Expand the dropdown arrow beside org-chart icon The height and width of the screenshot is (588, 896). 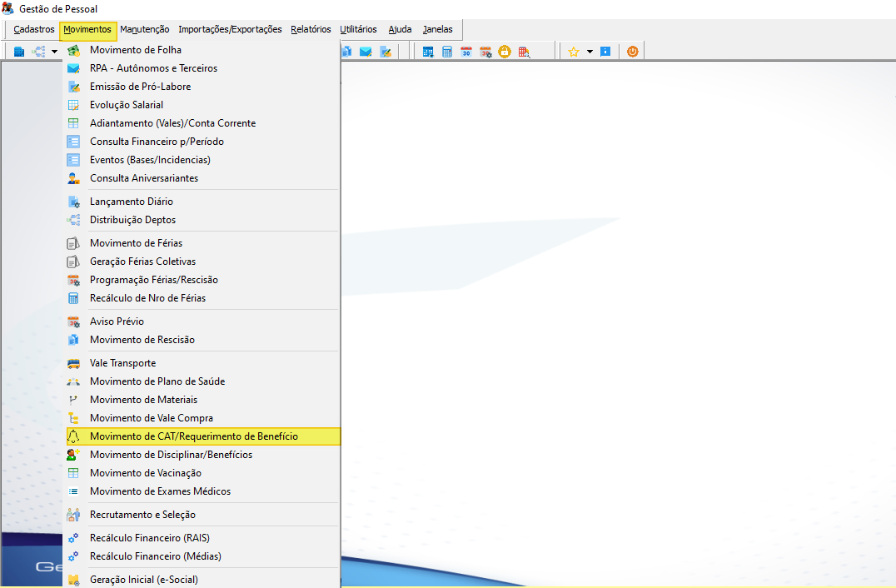click(x=54, y=52)
